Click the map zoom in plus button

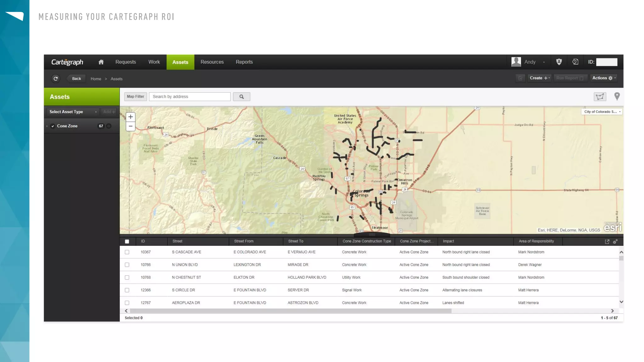[130, 117]
